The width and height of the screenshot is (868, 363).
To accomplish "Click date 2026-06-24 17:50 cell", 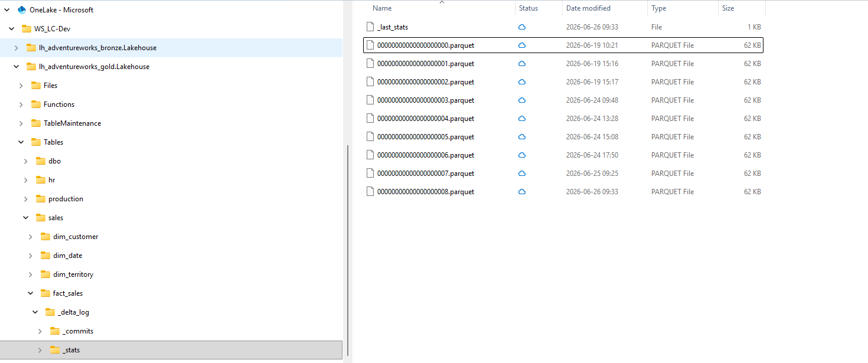I will click(x=592, y=155).
